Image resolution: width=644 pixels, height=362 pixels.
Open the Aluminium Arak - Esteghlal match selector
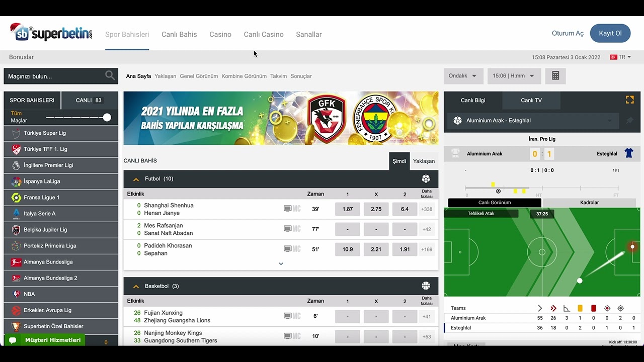coord(533,121)
